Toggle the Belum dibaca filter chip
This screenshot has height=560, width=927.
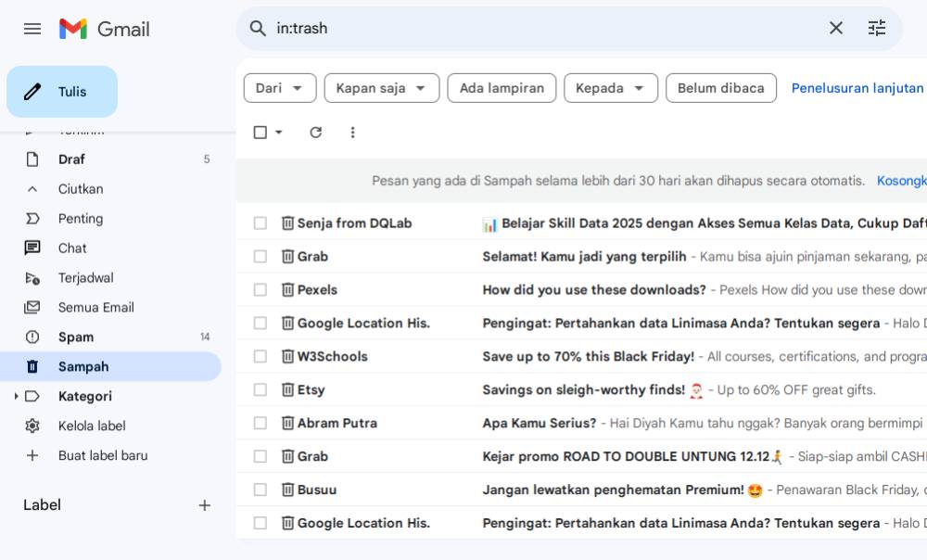click(720, 88)
